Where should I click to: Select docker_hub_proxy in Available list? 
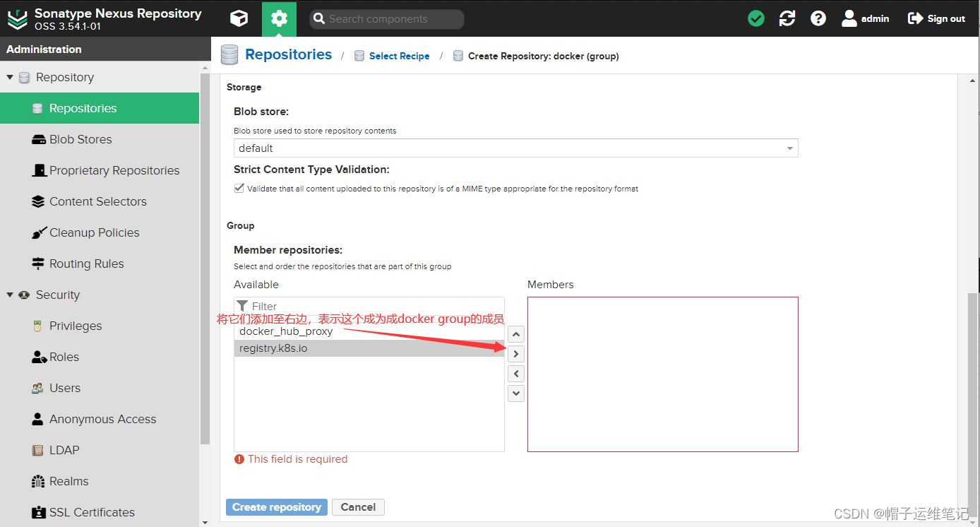pos(369,331)
